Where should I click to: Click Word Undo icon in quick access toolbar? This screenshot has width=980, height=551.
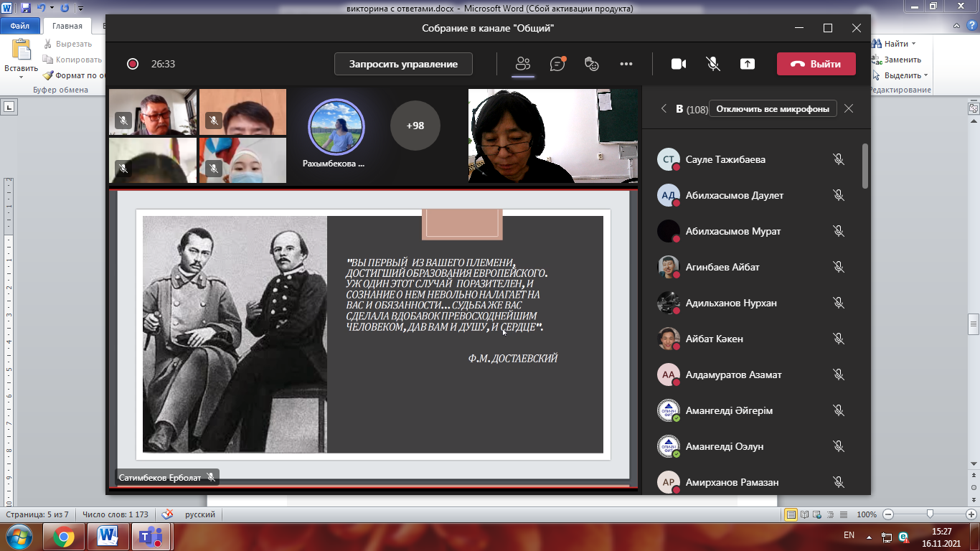point(42,9)
